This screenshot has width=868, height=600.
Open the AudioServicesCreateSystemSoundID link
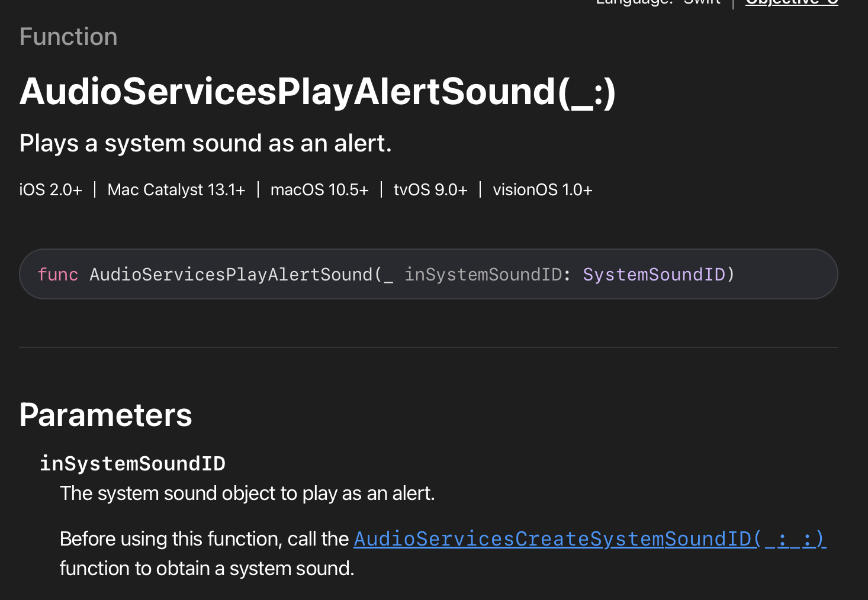589,539
